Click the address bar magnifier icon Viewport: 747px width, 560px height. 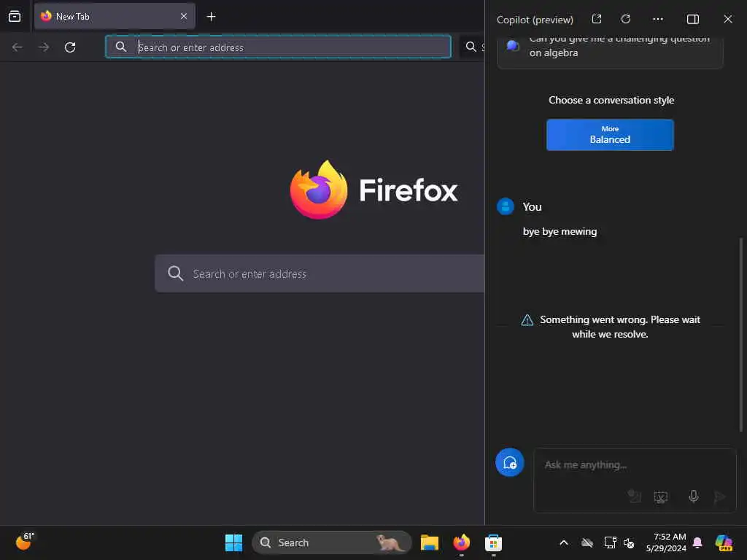click(121, 47)
